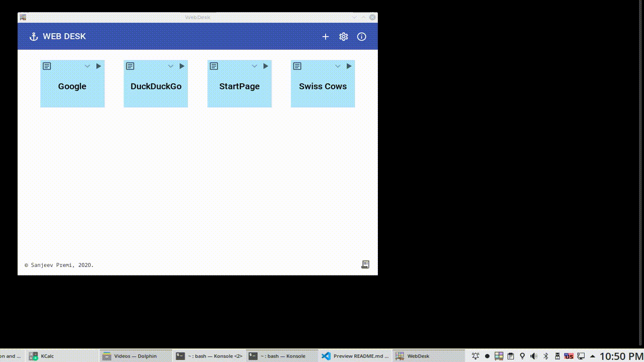This screenshot has width=644, height=362.
Task: Open Bluetooth tray icon
Action: (545, 356)
